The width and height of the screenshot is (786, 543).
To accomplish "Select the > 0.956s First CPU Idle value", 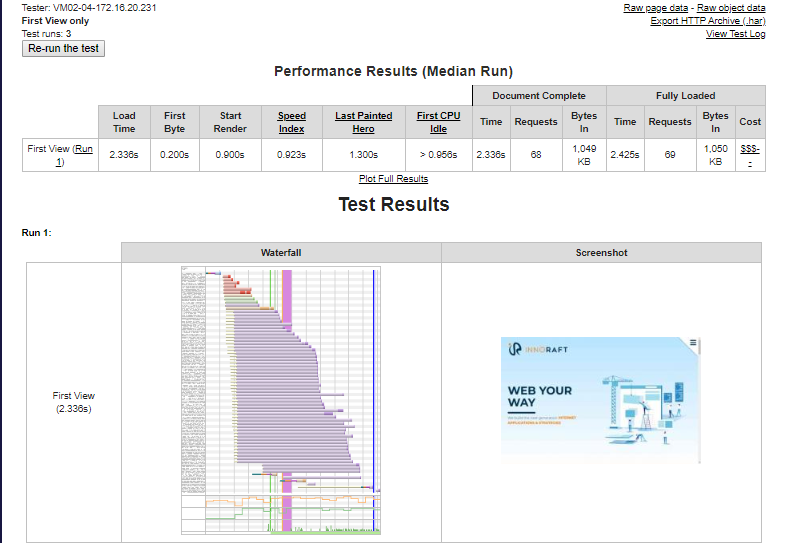I will pos(438,155).
